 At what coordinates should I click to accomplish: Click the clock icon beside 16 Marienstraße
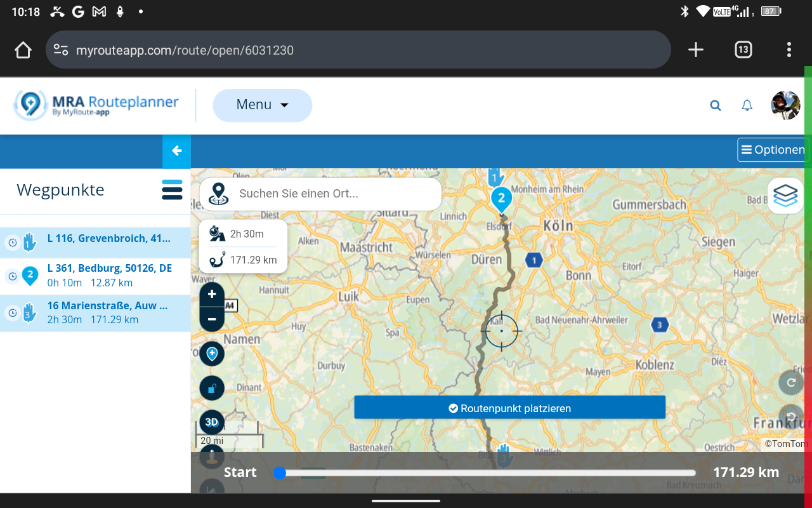coord(12,313)
